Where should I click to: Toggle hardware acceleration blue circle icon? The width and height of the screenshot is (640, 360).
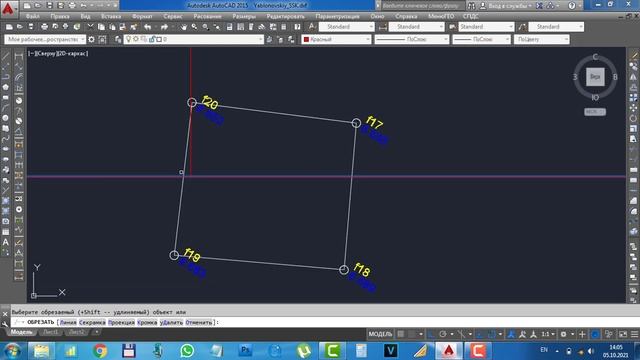click(x=595, y=334)
